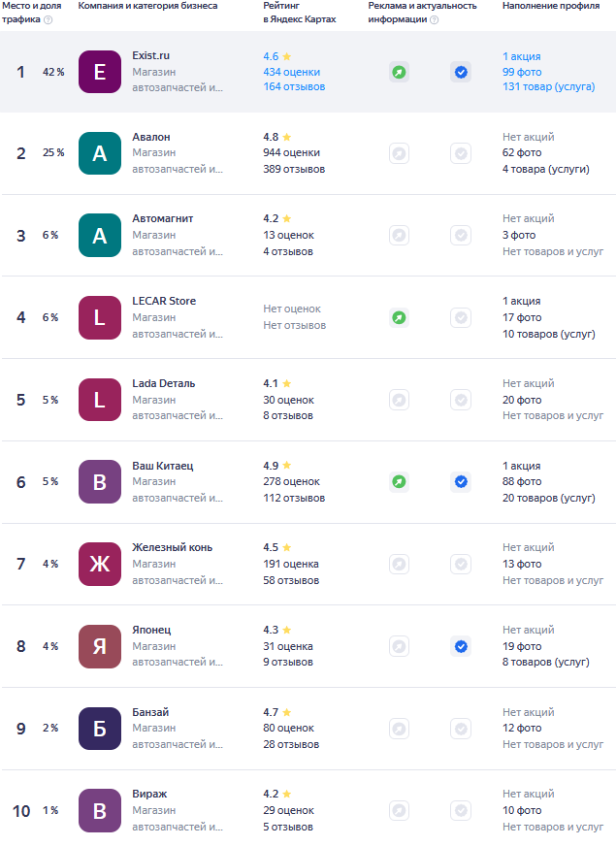Click the Нет оценок text
The image size is (616, 846).
tap(292, 309)
